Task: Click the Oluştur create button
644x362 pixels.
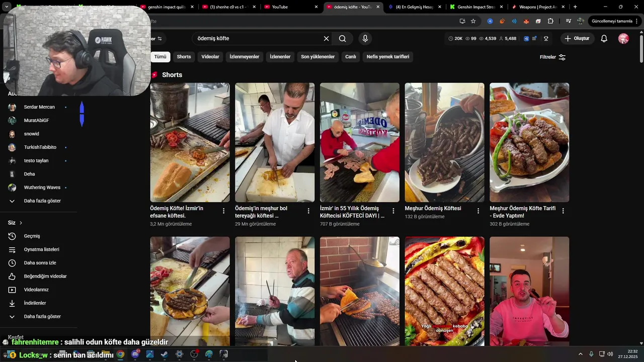Action: 577,39
